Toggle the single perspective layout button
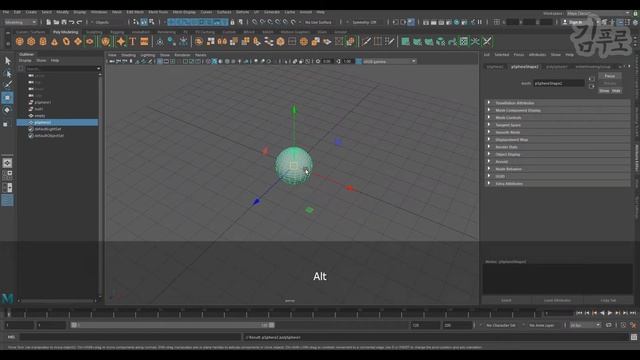640x360 pixels. coord(7,163)
